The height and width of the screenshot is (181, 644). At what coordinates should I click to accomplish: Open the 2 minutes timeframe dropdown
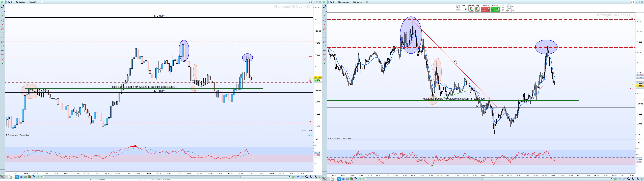[x=21, y=2]
